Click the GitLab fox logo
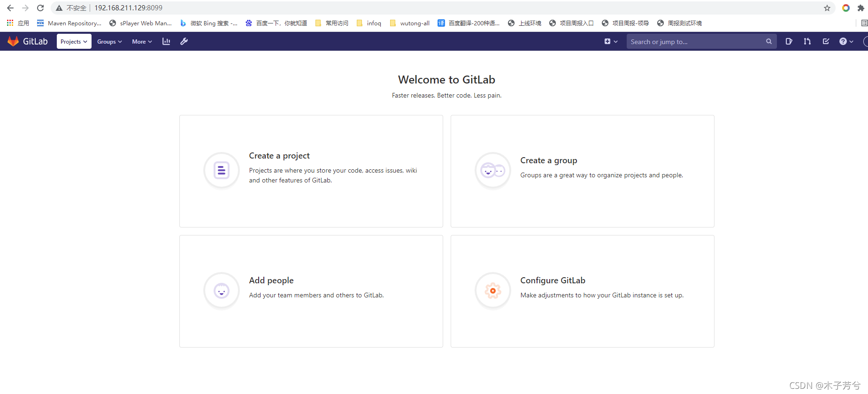Viewport: 868px width, 394px height. click(13, 41)
